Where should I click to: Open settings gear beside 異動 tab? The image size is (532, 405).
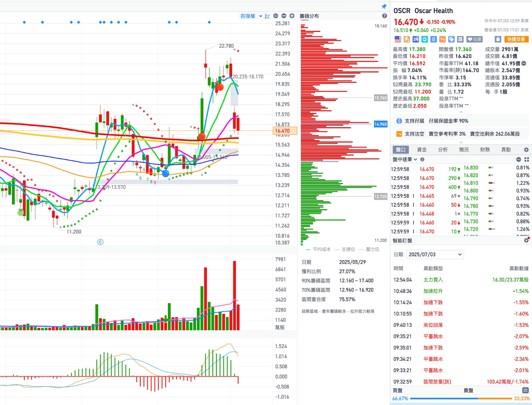click(526, 150)
